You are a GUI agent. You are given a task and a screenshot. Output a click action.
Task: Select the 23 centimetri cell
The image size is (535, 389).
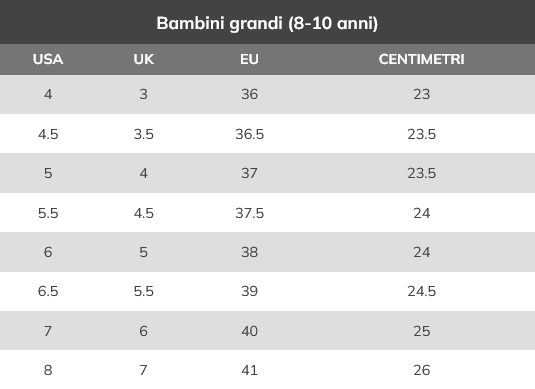pyautogui.click(x=422, y=94)
